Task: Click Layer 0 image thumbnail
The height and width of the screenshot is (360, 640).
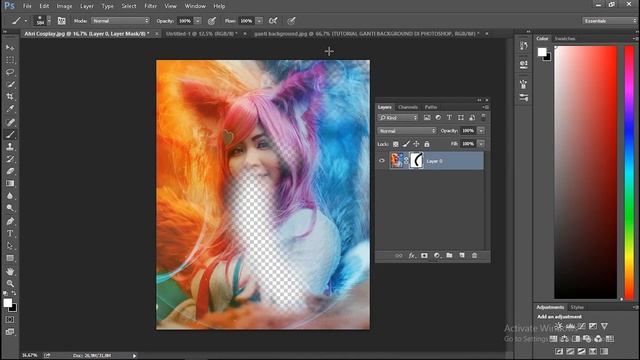Action: tap(396, 161)
